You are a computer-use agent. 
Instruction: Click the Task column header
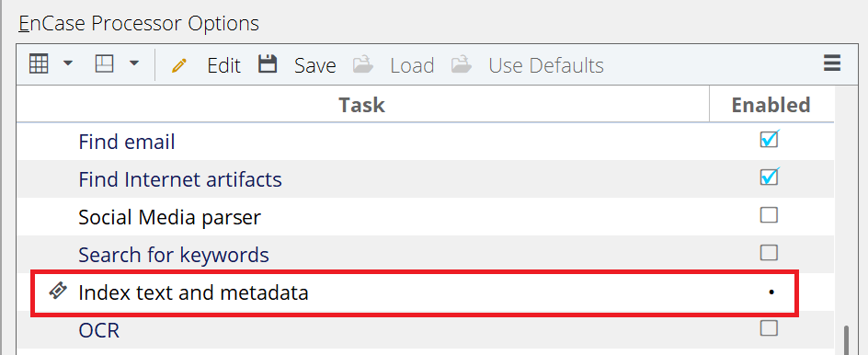point(362,105)
